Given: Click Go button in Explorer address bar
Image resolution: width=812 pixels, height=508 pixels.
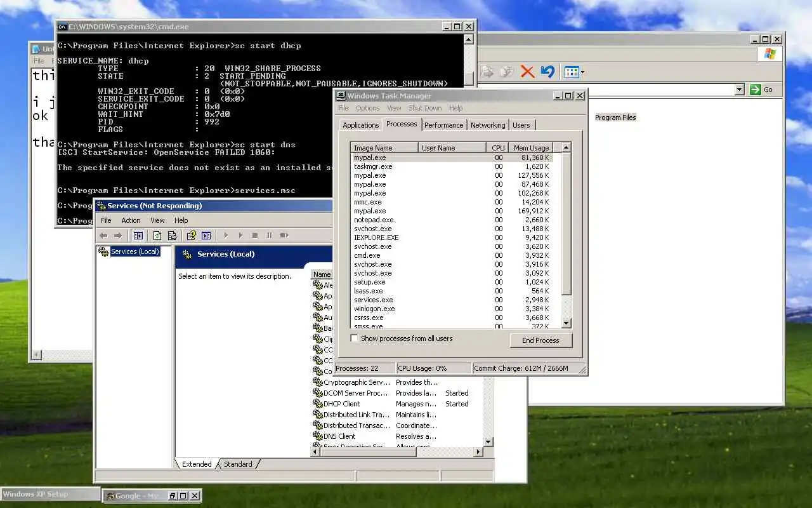Looking at the screenshot, I should [763, 90].
